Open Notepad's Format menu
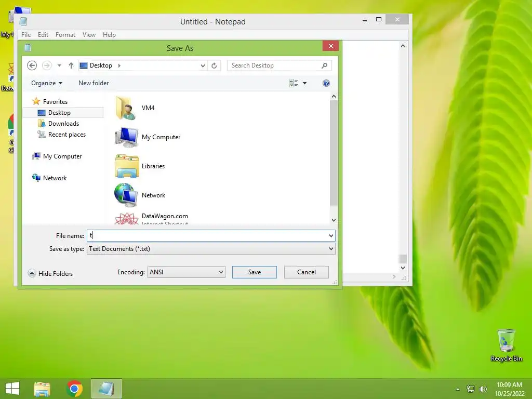This screenshot has width=532, height=399. 65,35
